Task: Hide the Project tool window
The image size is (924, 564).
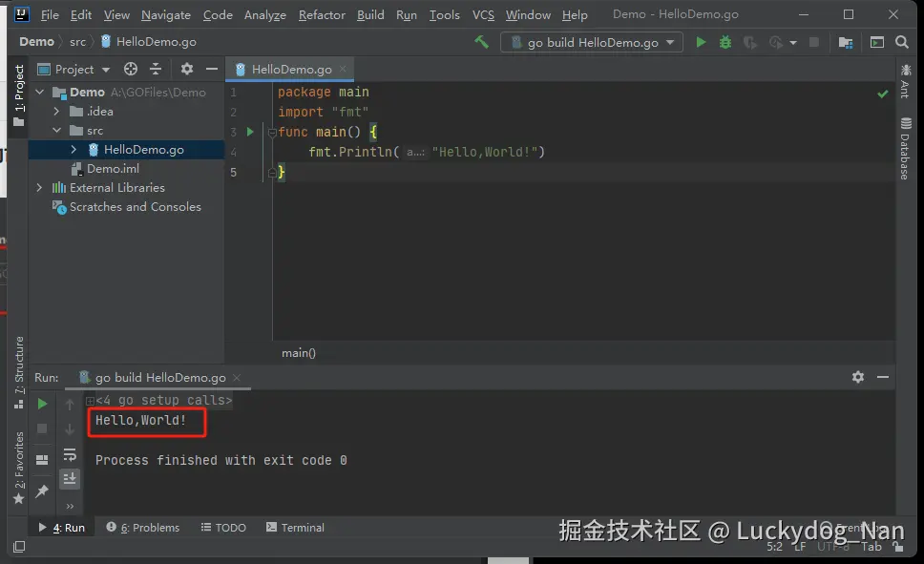Action: [x=212, y=69]
